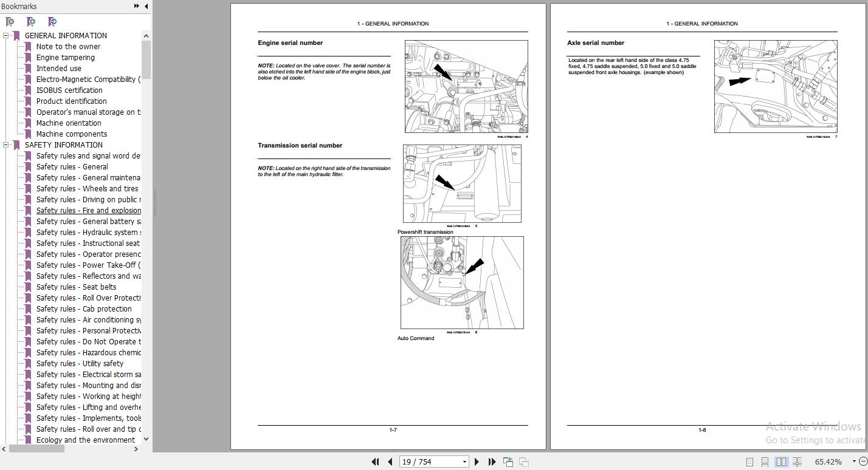868x470 pixels.
Task: Open 'Ecology and the environment' bookmark
Action: click(86, 440)
